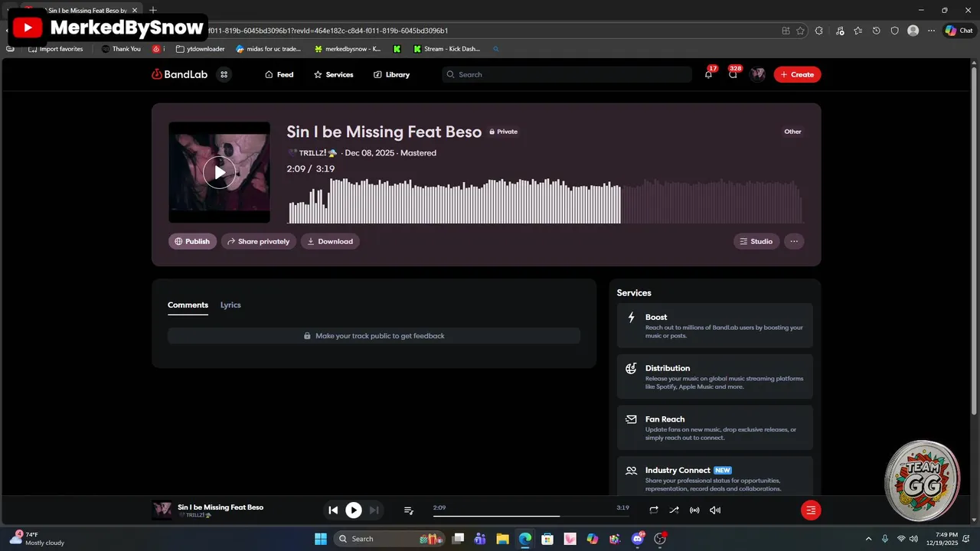Image resolution: width=980 pixels, height=551 pixels.
Task: Click the Windows taskbar search box
Action: (x=390, y=539)
